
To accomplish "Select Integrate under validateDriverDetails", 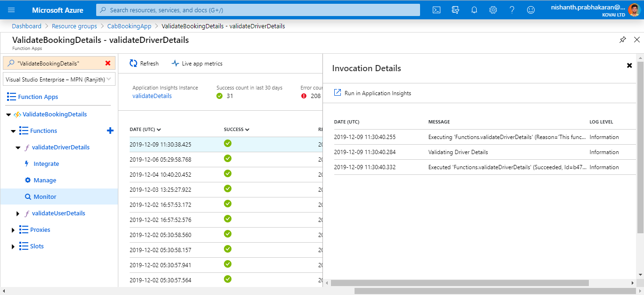I will 46,164.
